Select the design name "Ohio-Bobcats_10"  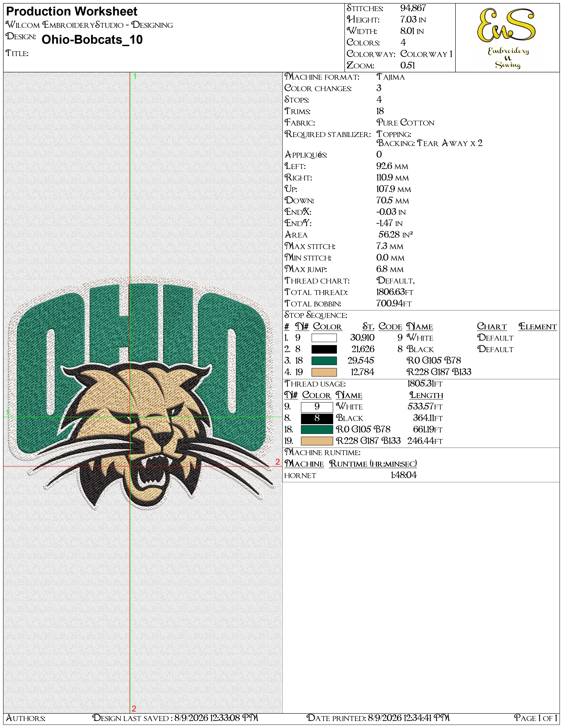tap(92, 40)
